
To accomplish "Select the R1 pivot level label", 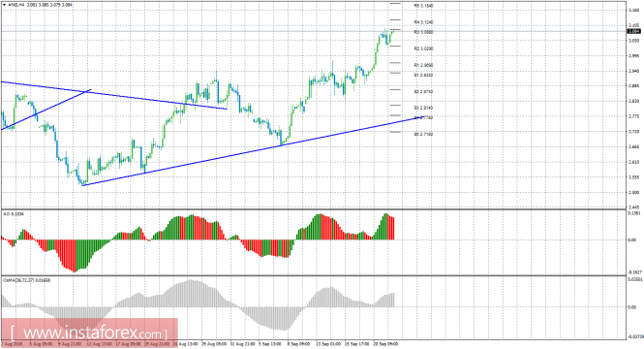I will pyautogui.click(x=423, y=65).
